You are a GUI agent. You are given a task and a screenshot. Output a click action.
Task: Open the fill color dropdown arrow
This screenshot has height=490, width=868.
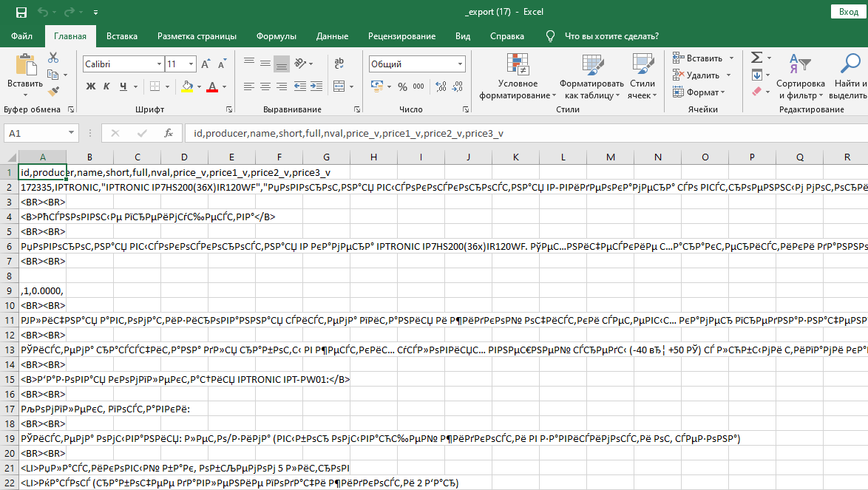click(199, 86)
